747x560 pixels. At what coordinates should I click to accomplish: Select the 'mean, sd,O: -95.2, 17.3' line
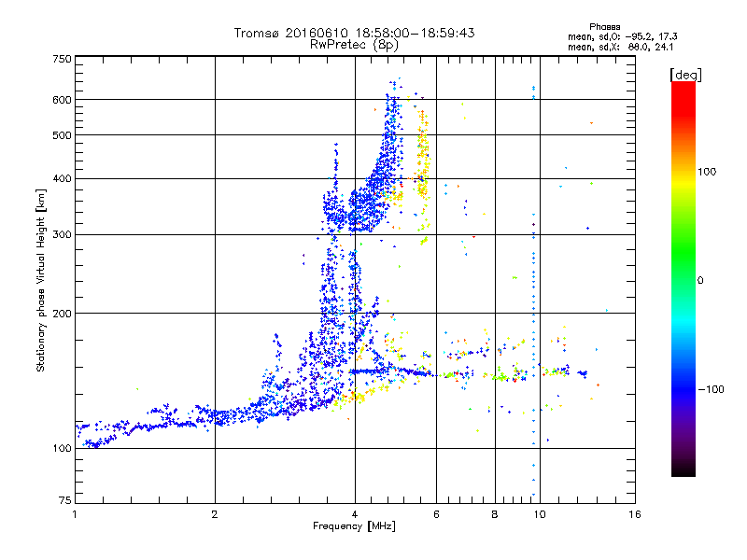click(622, 36)
